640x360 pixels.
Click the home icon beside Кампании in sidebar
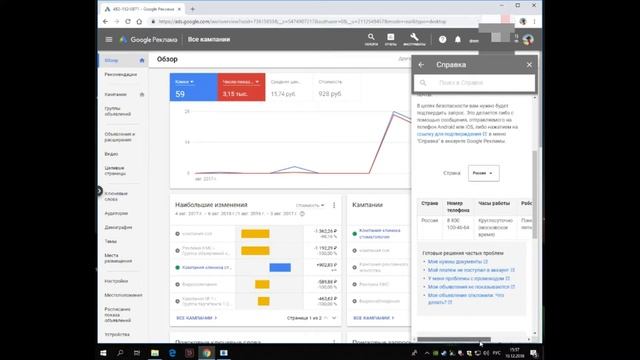[142, 94]
